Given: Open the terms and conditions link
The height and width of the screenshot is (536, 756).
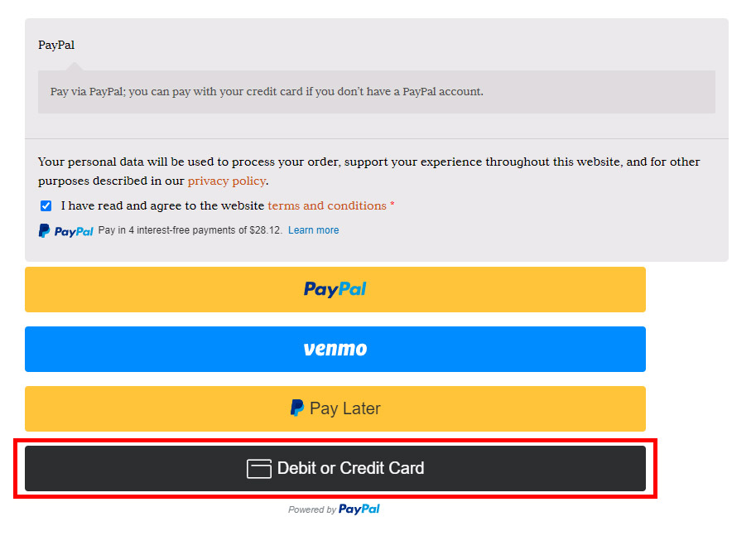Looking at the screenshot, I should click(327, 205).
